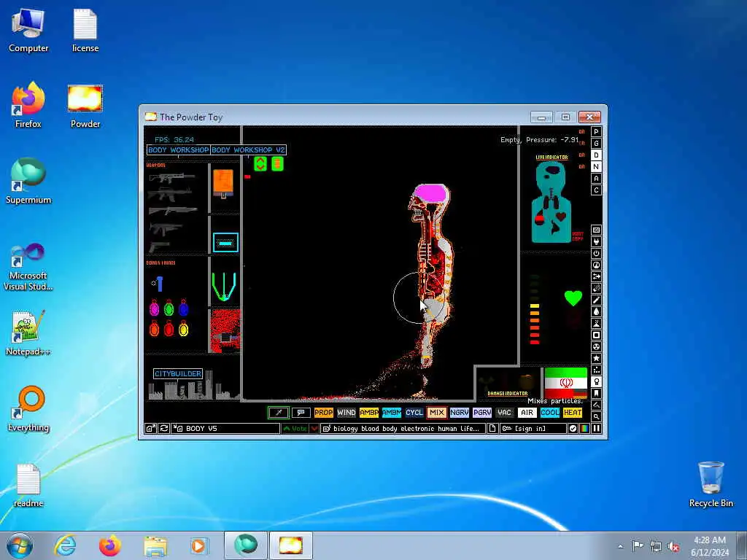Viewport: 747px width, 560px height.
Task: Select the sample picker tool icon
Action: [279, 413]
